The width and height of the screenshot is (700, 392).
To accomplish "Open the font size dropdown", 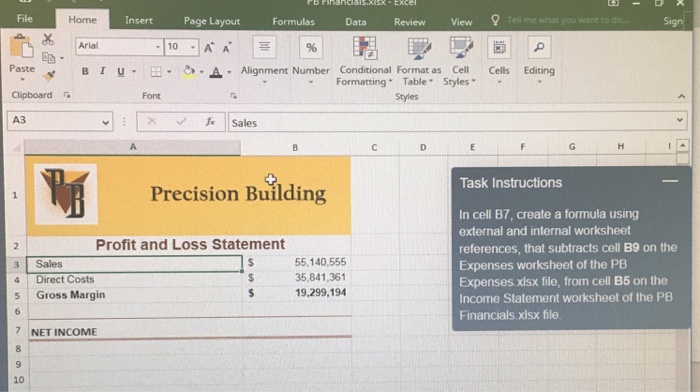I will coord(193,47).
